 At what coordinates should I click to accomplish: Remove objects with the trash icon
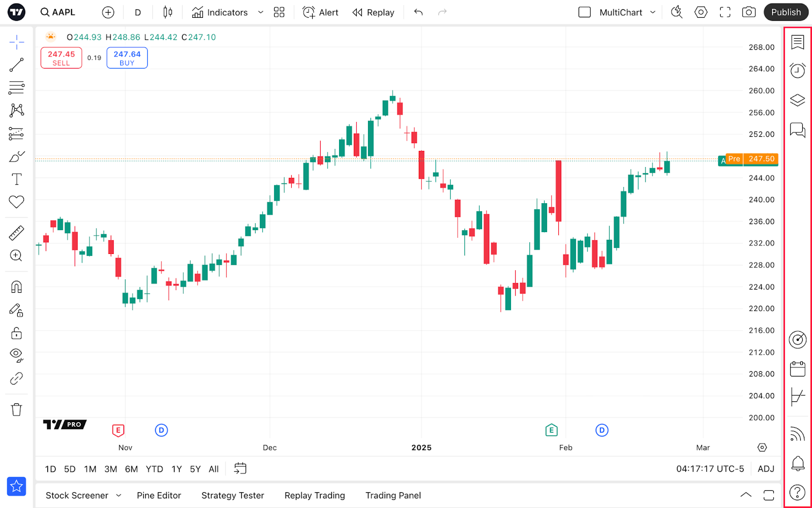coord(16,409)
